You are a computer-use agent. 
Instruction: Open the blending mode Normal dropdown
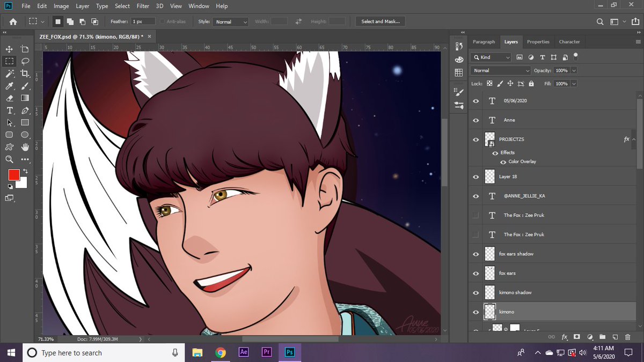click(501, 70)
